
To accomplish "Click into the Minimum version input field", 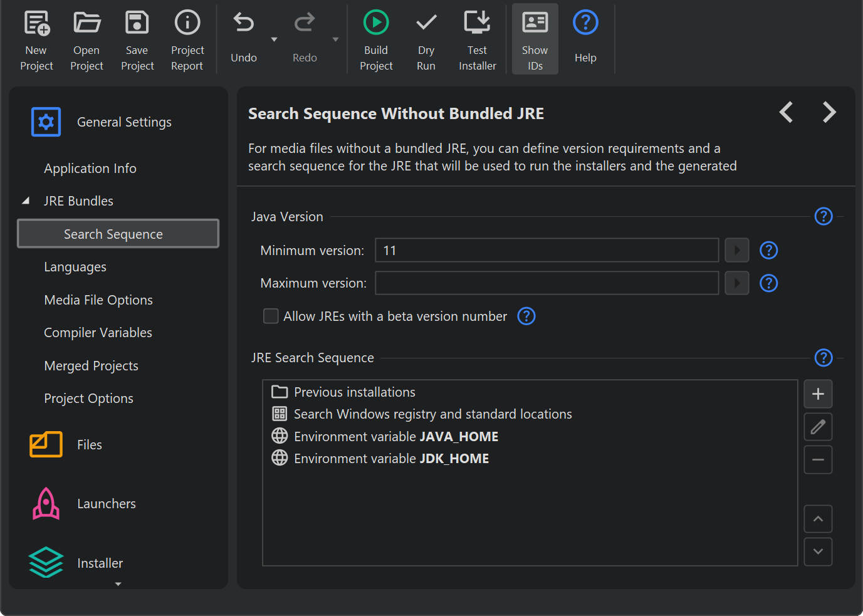I will point(547,251).
